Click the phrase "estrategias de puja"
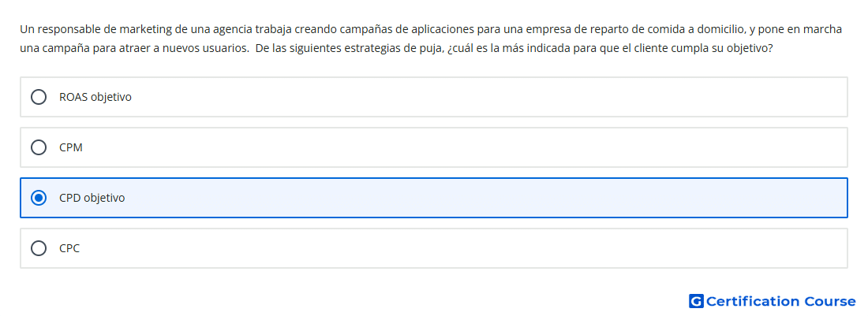This screenshot has width=868, height=316. point(392,48)
